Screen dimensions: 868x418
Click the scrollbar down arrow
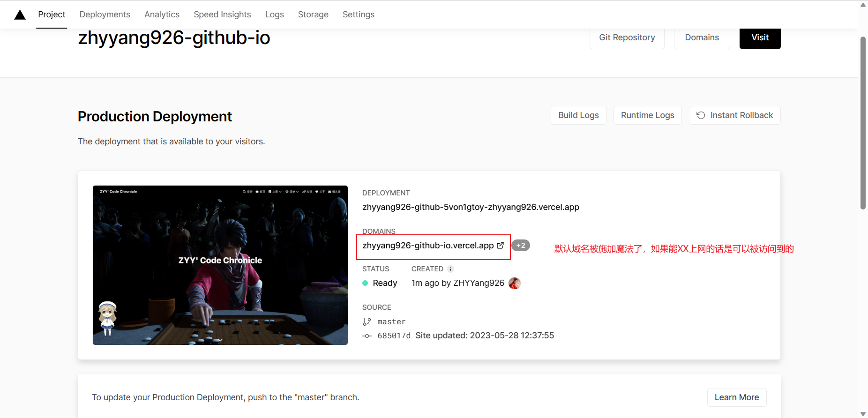(863, 414)
